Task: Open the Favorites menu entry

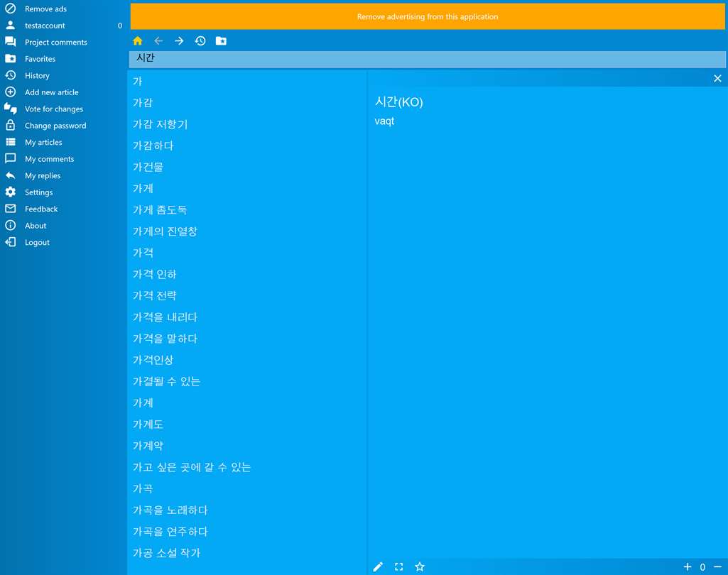Action: click(63, 58)
